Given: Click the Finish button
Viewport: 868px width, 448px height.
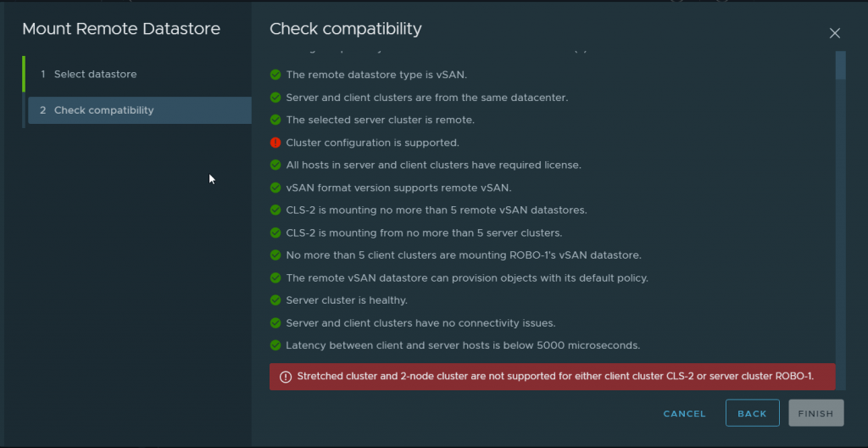Looking at the screenshot, I should point(815,413).
